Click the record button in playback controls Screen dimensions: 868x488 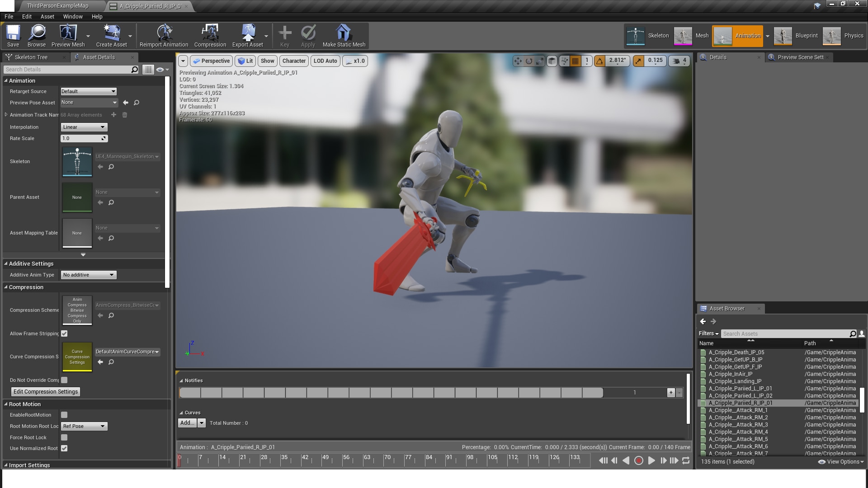click(x=638, y=460)
